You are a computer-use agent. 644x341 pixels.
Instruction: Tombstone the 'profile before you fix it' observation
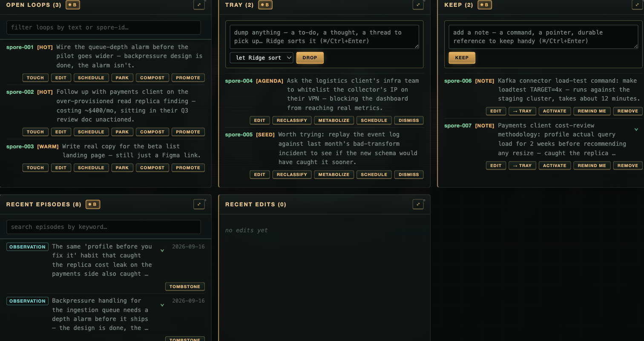point(185,286)
